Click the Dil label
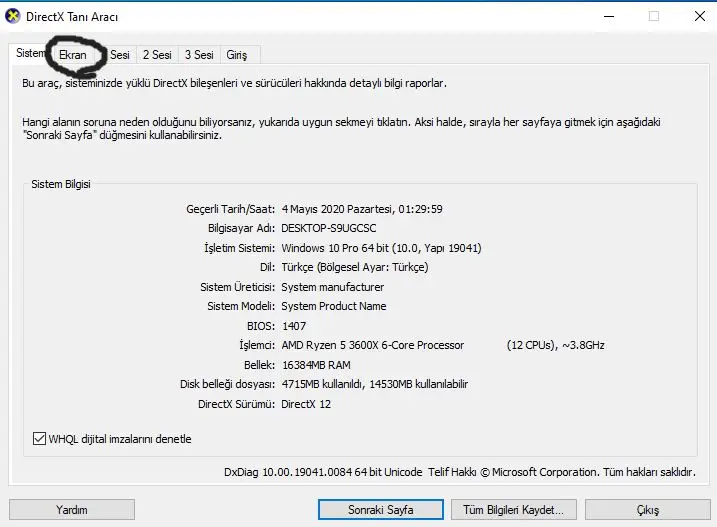The image size is (717, 527). (267, 267)
